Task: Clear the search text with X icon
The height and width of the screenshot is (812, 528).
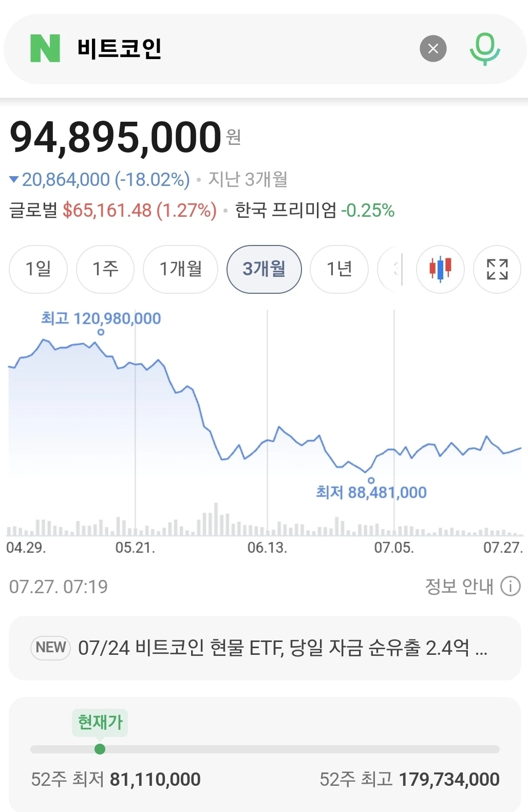Action: pyautogui.click(x=433, y=48)
